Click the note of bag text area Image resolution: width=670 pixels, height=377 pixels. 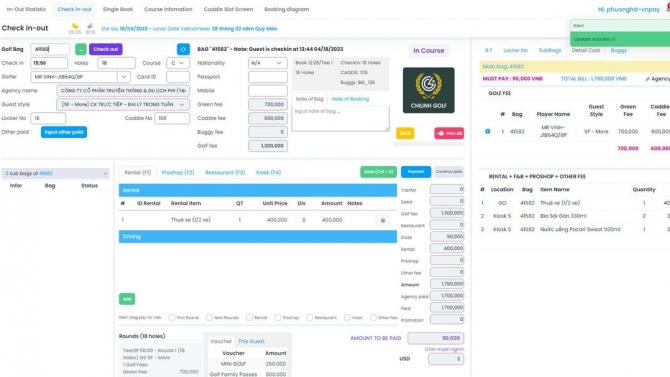tap(341, 118)
